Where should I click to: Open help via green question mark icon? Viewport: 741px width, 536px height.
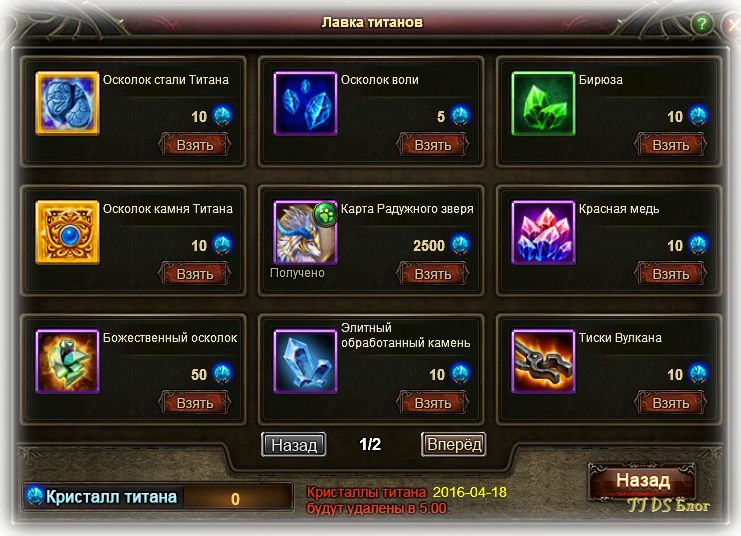[x=702, y=23]
